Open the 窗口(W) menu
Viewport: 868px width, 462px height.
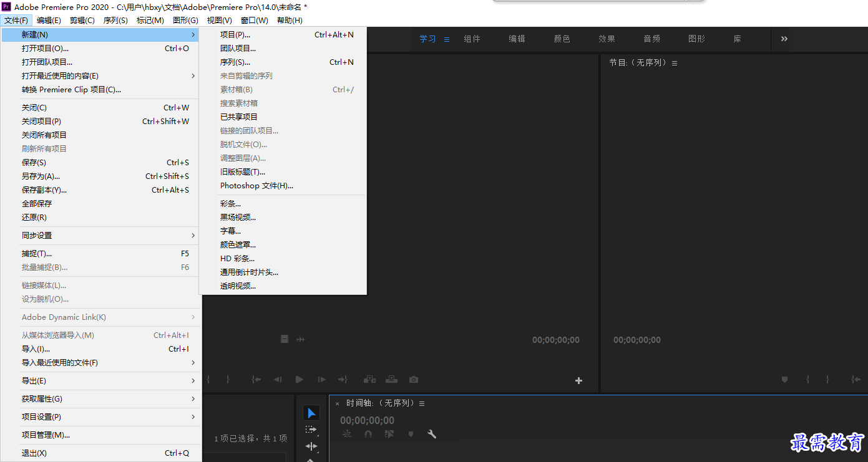tap(255, 21)
